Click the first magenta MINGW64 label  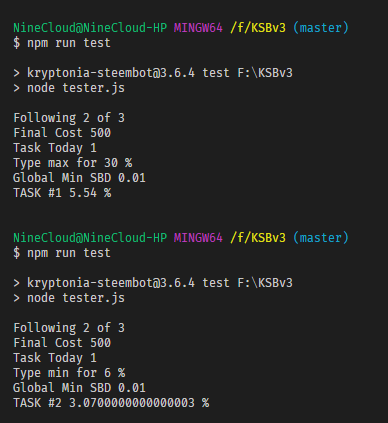click(x=198, y=28)
